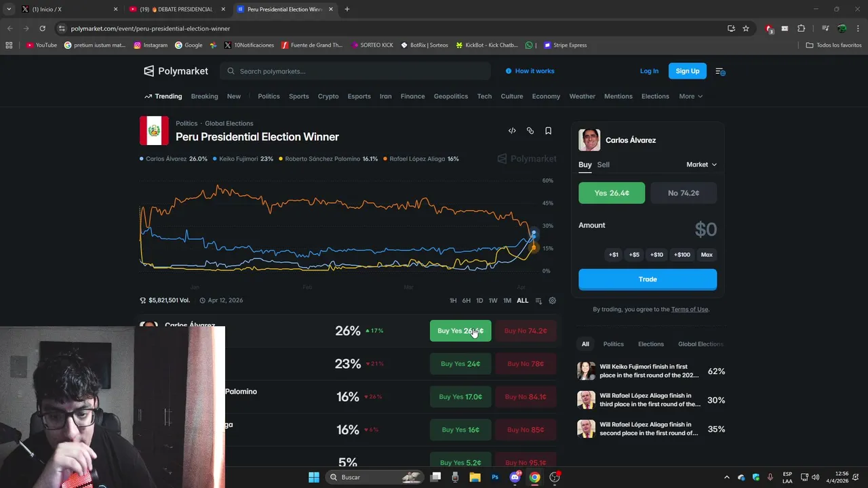Click Buy No 84.1¢ button

pos(526,397)
